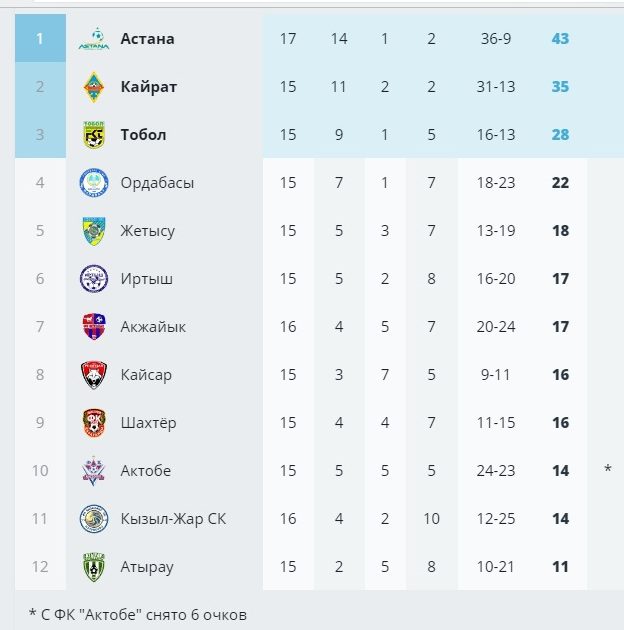
Task: Click the Иртыш club emblem
Action: click(x=94, y=279)
